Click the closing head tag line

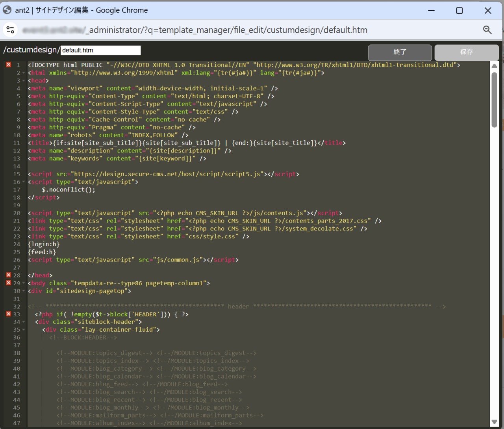[x=40, y=275]
